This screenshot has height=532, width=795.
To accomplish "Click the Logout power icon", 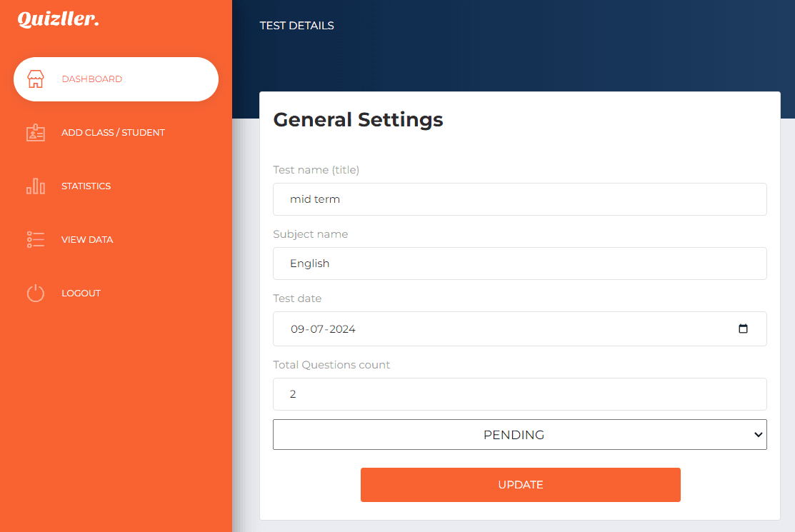I will point(36,293).
